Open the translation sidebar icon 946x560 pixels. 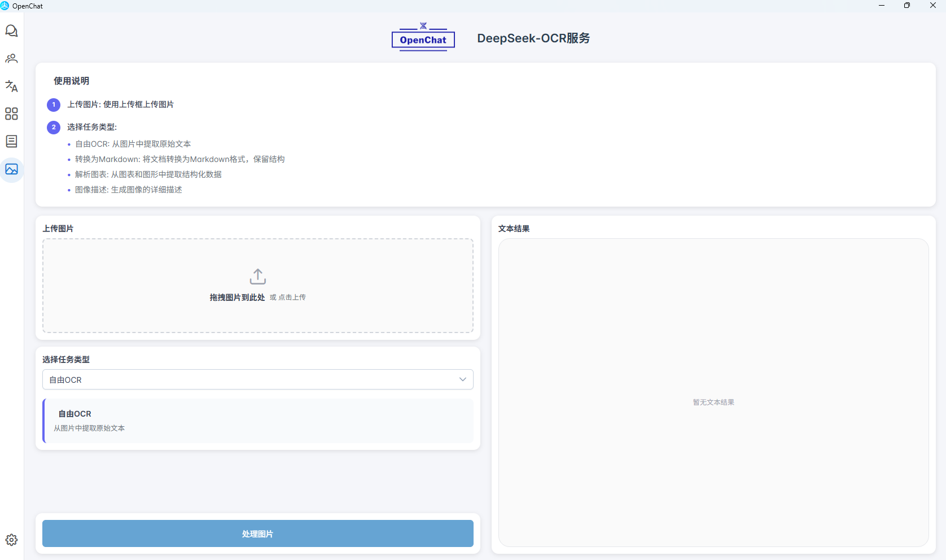click(x=11, y=86)
